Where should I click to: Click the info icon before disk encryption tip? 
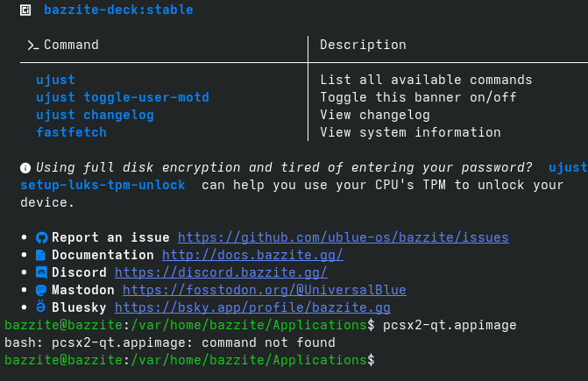click(25, 167)
